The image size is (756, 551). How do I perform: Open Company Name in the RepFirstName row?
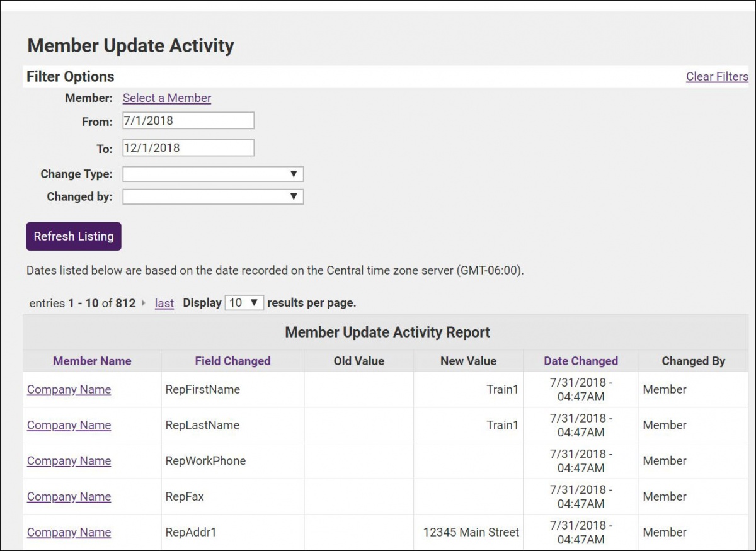point(69,389)
